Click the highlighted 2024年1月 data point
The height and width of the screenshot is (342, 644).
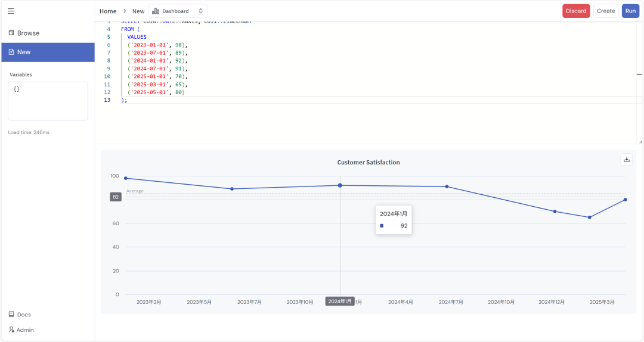[340, 185]
